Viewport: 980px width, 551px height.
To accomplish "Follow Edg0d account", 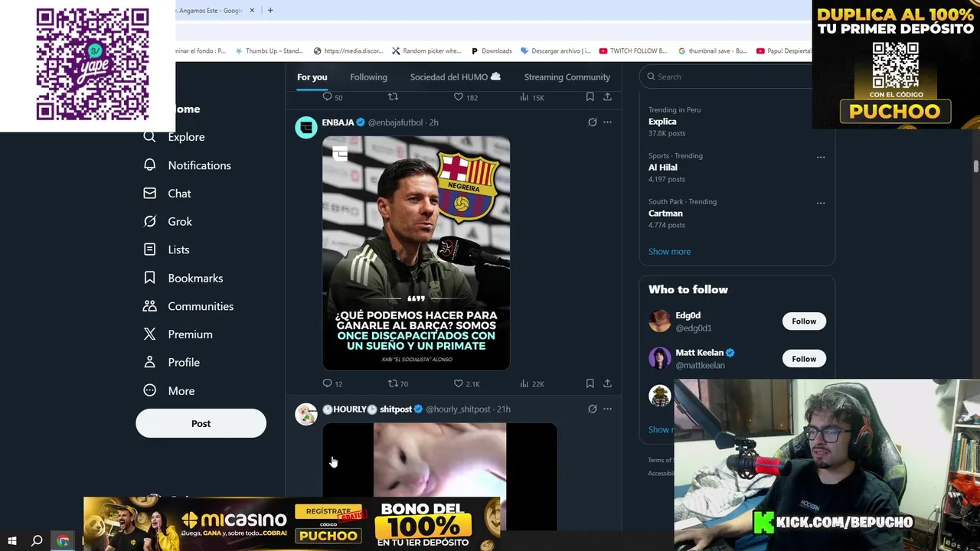I will pyautogui.click(x=804, y=321).
